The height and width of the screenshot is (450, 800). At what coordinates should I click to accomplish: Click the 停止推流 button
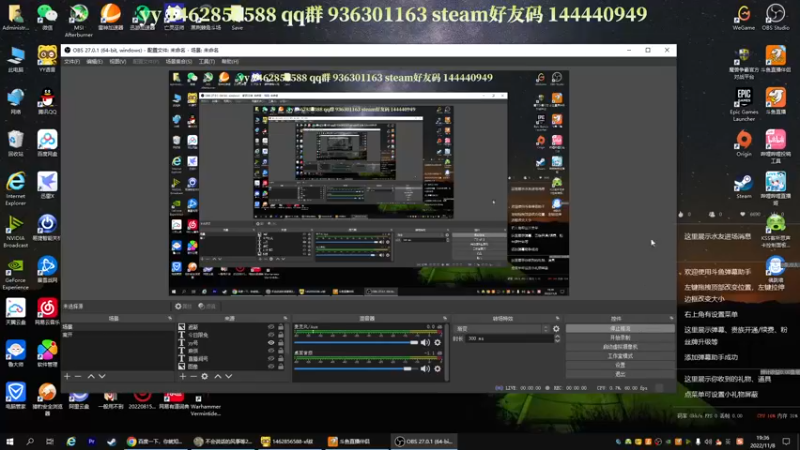pyautogui.click(x=620, y=329)
